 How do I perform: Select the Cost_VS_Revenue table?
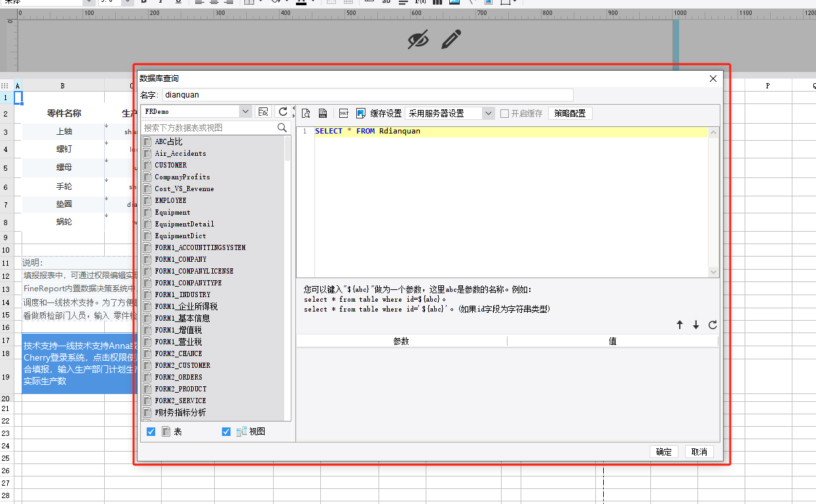pyautogui.click(x=184, y=189)
